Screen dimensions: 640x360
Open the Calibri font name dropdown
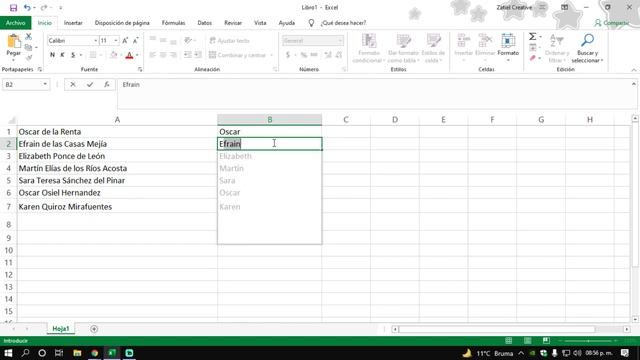(x=96, y=41)
